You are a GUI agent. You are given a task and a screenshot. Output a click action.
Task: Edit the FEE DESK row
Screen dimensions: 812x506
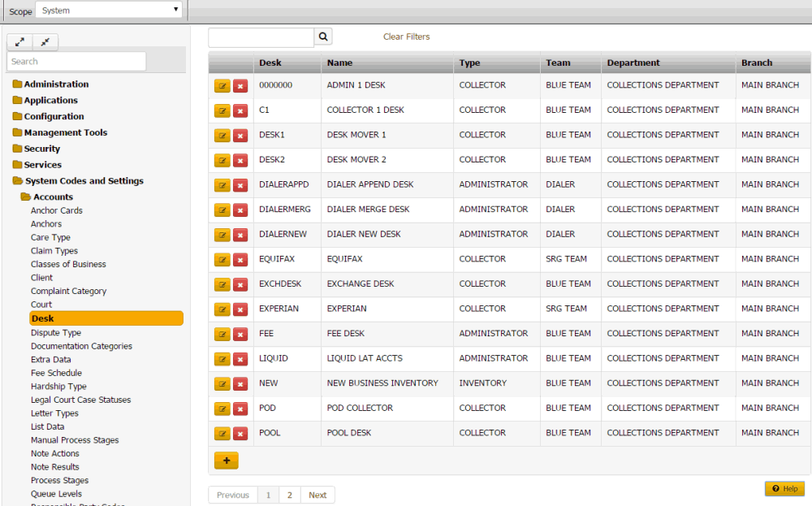222,335
